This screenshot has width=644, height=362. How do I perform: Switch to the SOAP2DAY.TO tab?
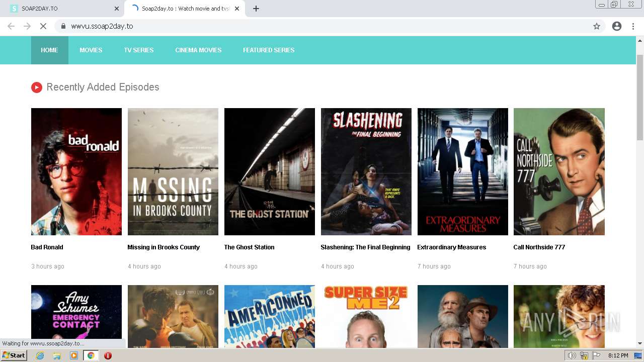63,9
